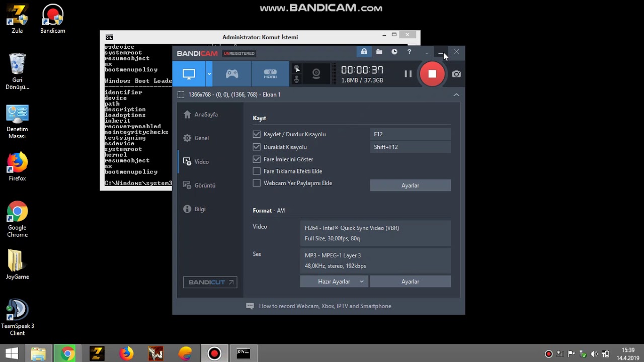Open Firefox from the taskbar

pyautogui.click(x=126, y=353)
